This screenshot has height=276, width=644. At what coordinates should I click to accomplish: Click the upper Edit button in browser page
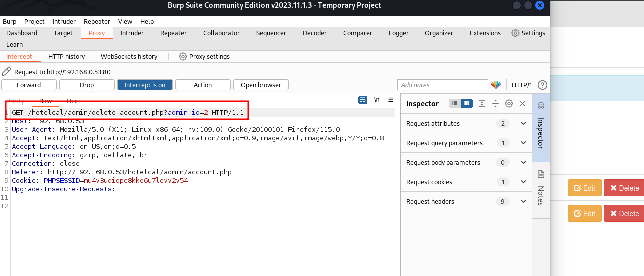pos(584,188)
